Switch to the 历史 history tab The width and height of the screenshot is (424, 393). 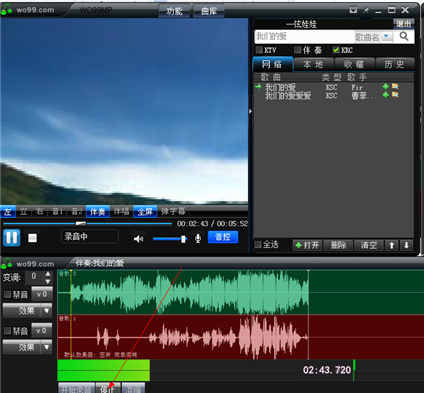[x=394, y=64]
